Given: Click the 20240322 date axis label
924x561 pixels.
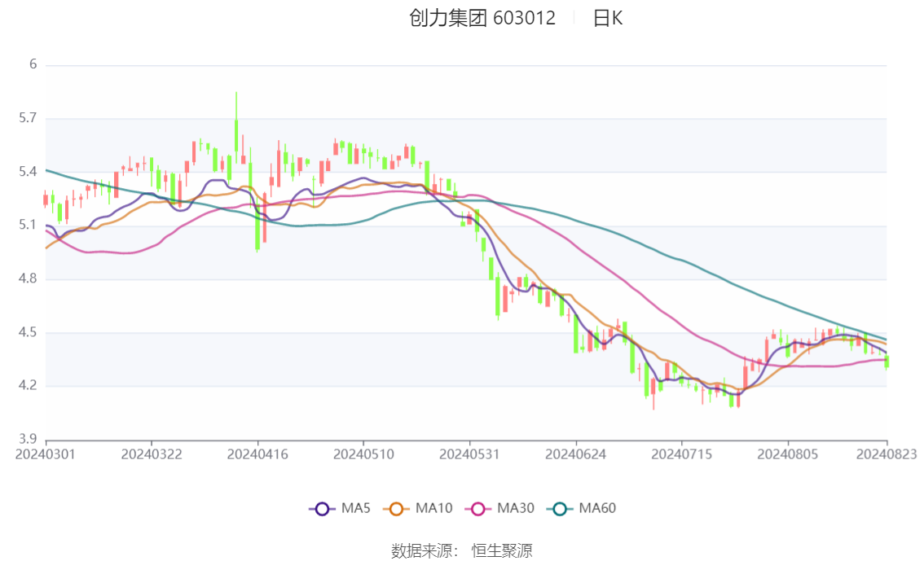Looking at the screenshot, I should pyautogui.click(x=152, y=454).
